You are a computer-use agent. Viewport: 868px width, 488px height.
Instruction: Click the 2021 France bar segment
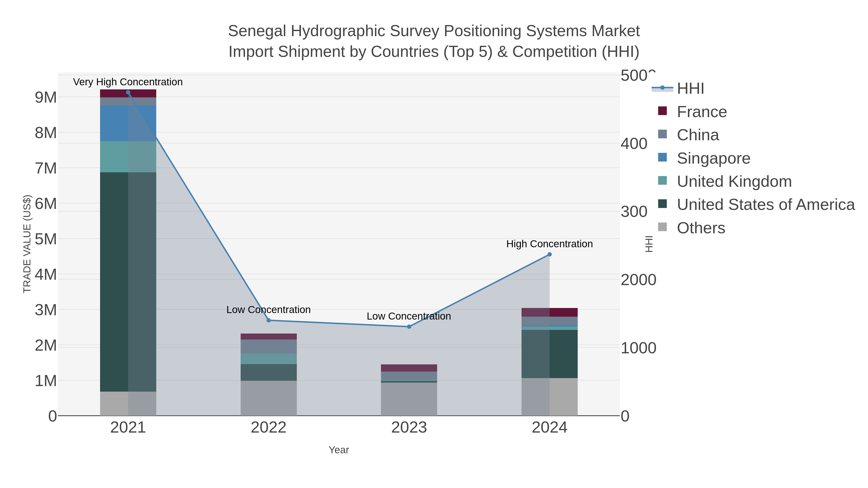(x=128, y=94)
